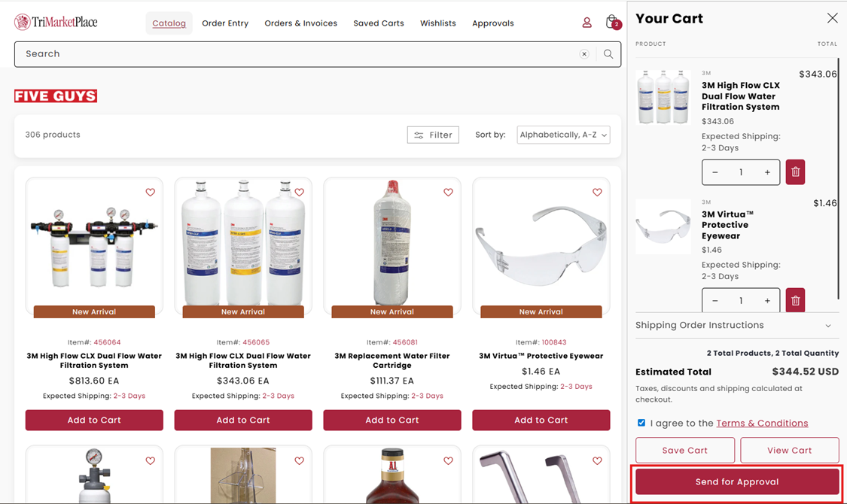The width and height of the screenshot is (847, 504).
Task: Open the Sort by Alphabetically A-Z dropdown
Action: pos(563,135)
